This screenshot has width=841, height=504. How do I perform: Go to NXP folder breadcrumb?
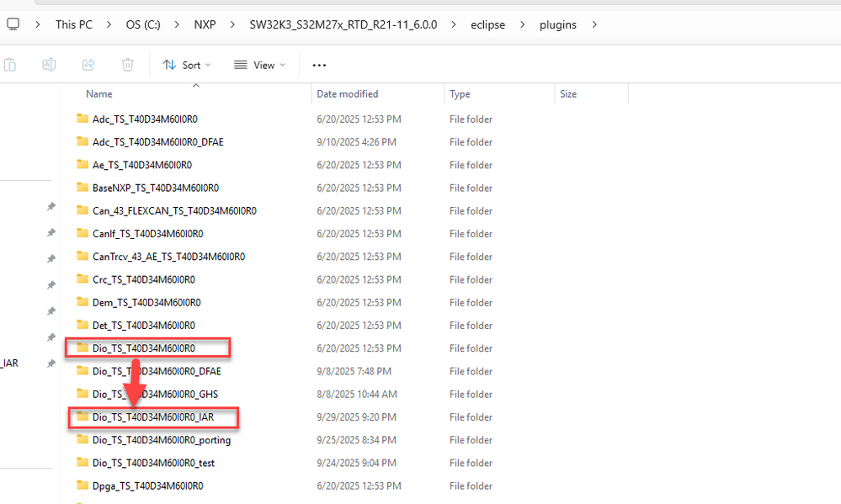205,24
